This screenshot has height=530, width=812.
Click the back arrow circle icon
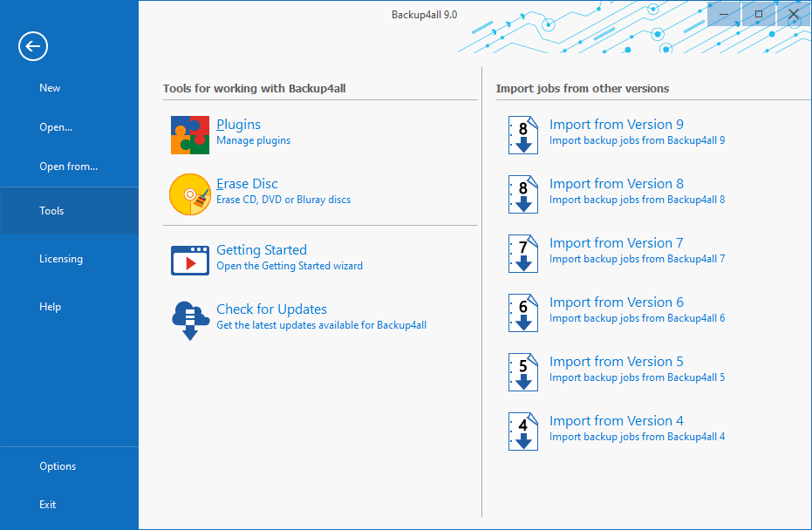[x=33, y=46]
